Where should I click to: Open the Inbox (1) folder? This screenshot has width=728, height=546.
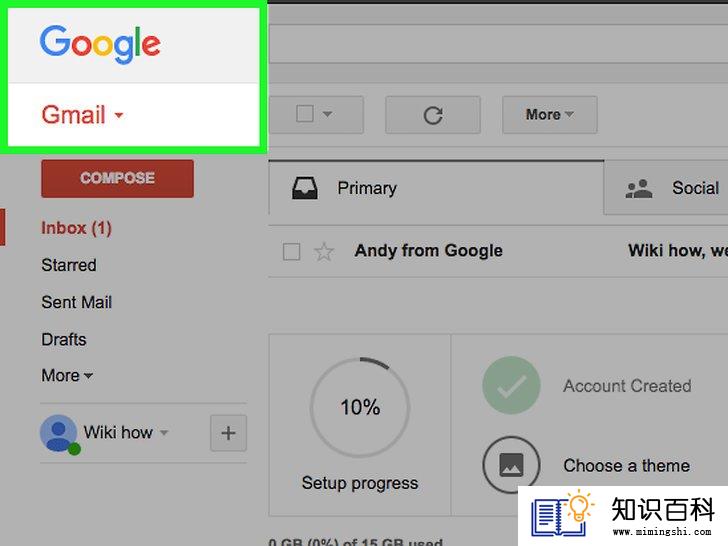(x=76, y=228)
